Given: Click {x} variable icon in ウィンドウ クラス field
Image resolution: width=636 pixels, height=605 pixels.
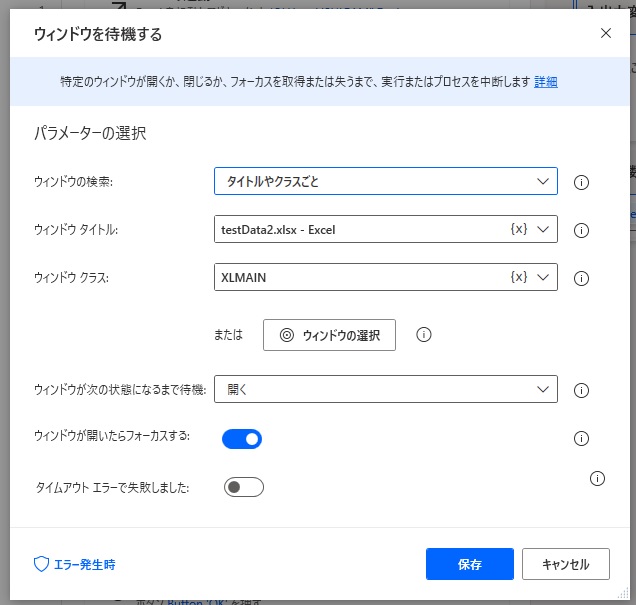Looking at the screenshot, I should point(519,277).
